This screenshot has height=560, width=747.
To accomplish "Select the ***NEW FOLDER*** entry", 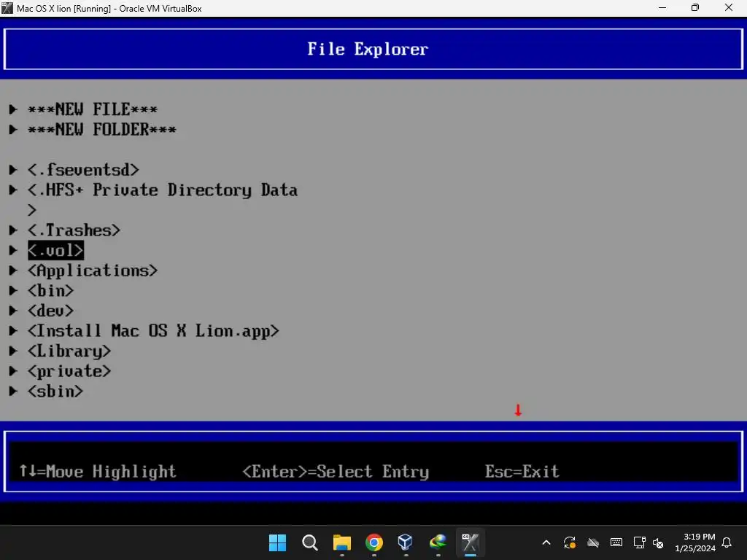I will pos(102,130).
